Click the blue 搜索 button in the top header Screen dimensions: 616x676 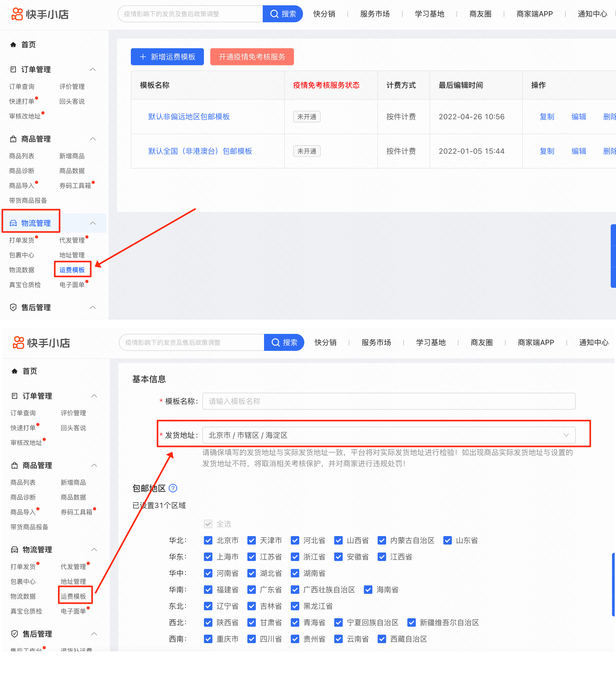[x=283, y=14]
